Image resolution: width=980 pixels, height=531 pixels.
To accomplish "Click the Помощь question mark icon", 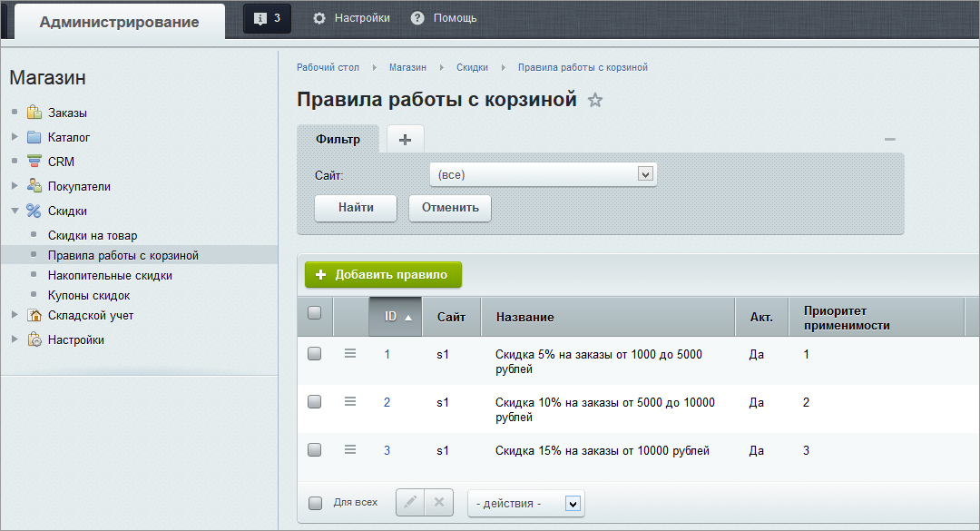I will 417,18.
